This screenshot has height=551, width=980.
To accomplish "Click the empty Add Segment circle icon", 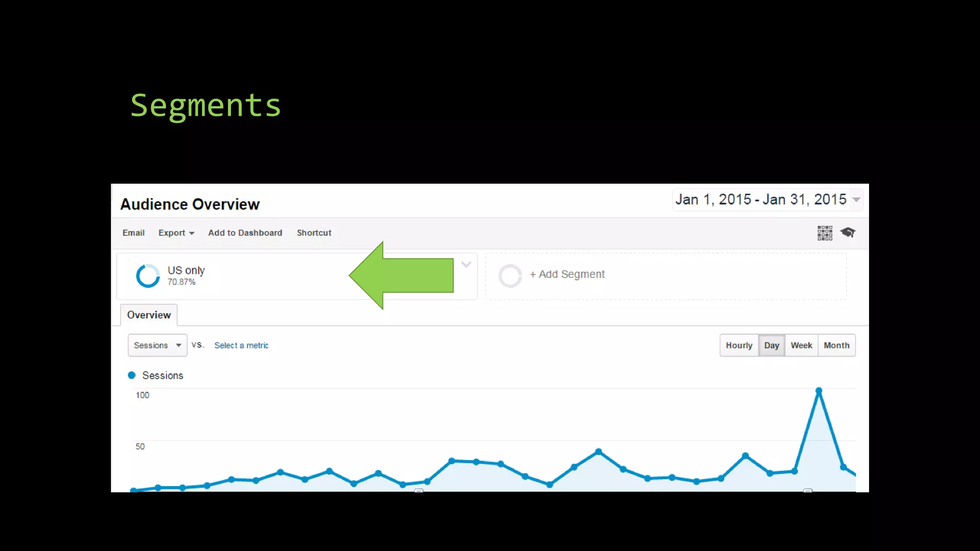I will point(510,275).
